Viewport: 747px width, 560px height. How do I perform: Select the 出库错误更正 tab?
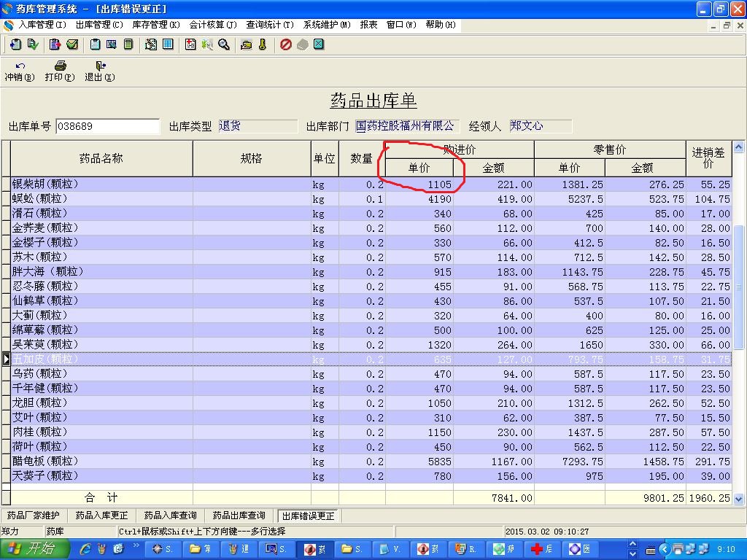(x=308, y=516)
